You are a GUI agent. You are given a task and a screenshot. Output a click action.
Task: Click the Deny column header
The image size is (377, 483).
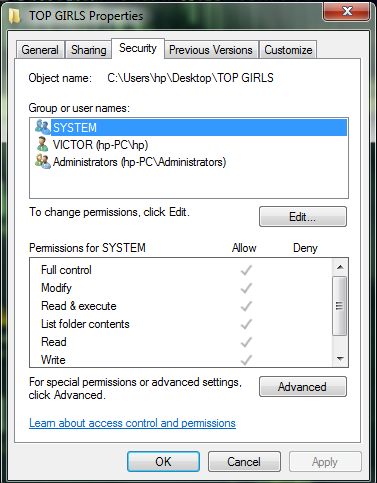(305, 248)
